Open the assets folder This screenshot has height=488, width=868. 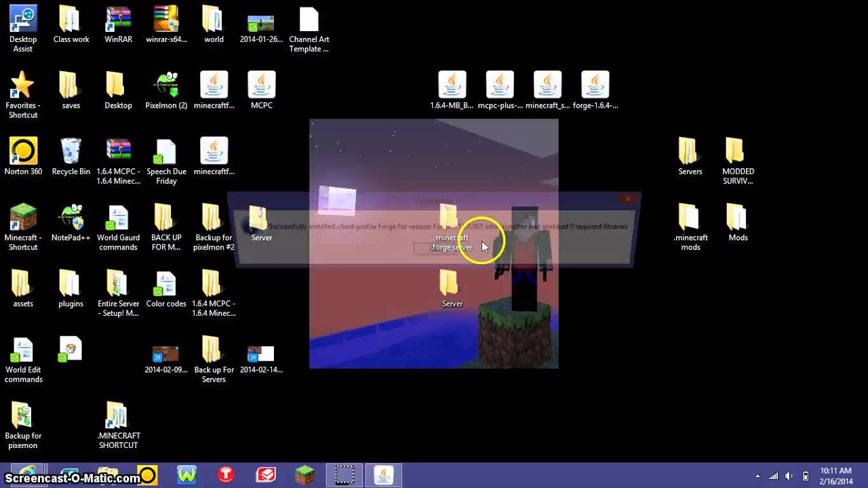coord(23,289)
